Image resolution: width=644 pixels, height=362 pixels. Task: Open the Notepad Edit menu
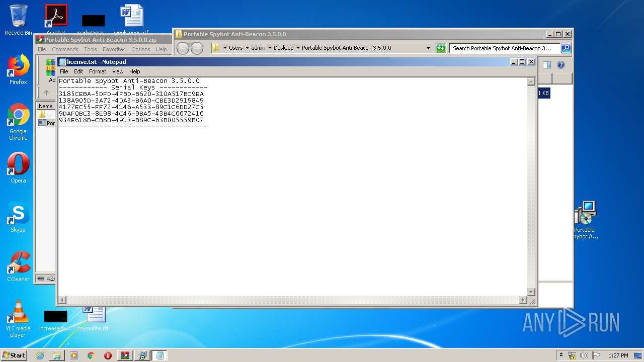78,71
